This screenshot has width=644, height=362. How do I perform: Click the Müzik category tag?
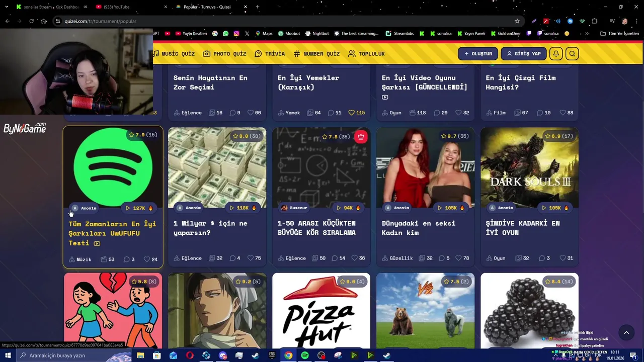point(80,259)
